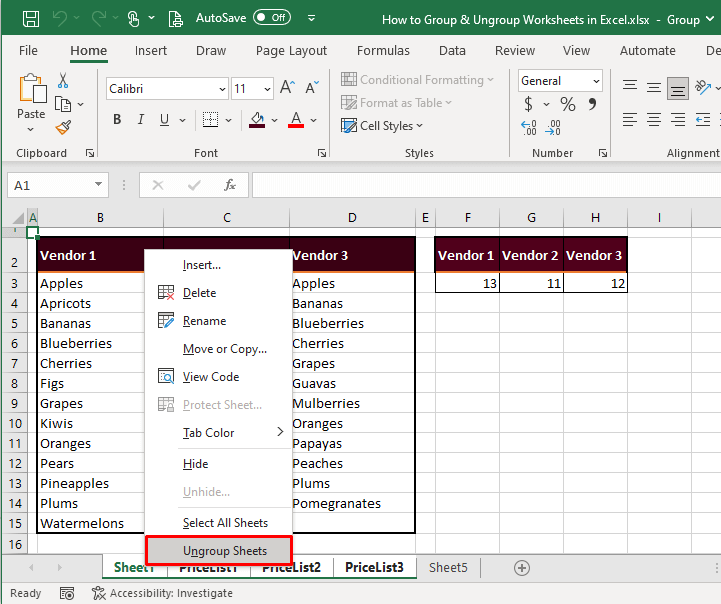
Task: Click the New Sheet plus button
Action: pyautogui.click(x=521, y=567)
